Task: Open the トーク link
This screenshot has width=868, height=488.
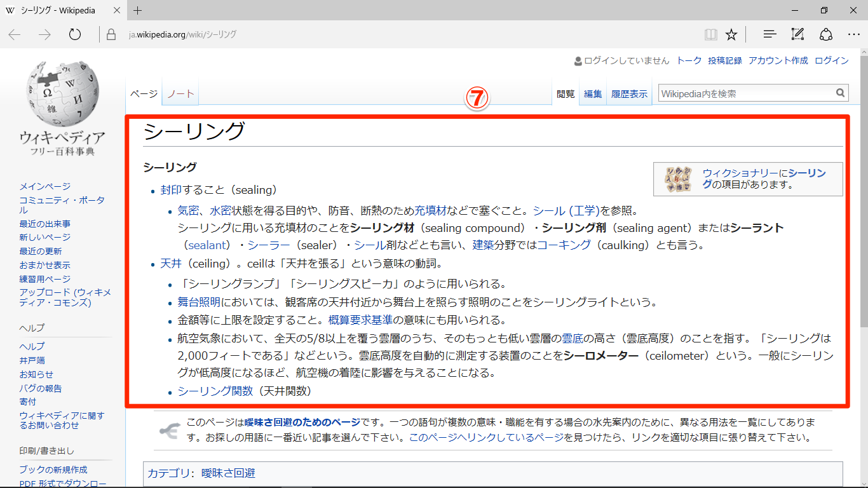Action: coord(689,60)
